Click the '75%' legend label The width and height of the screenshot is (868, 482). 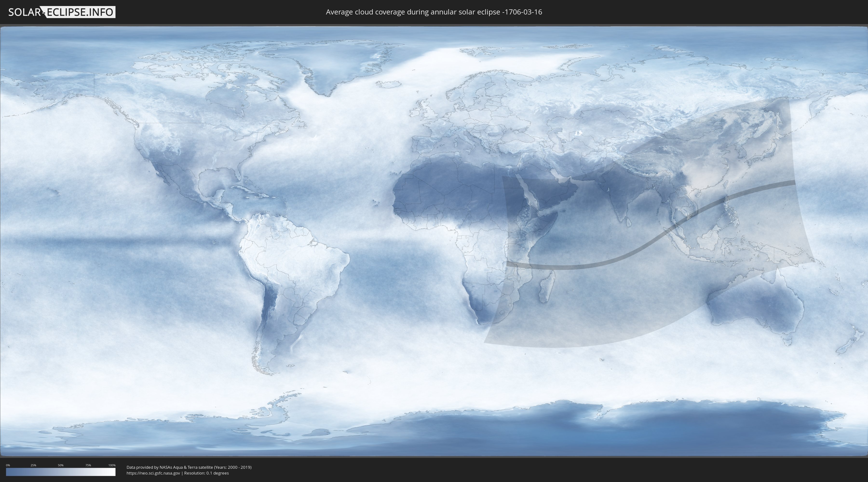(88, 465)
